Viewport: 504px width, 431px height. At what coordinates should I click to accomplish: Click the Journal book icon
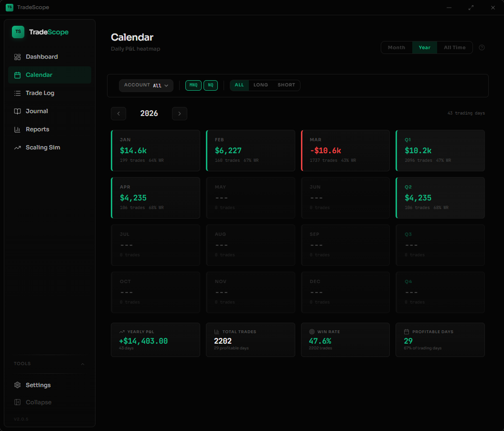[18, 111]
